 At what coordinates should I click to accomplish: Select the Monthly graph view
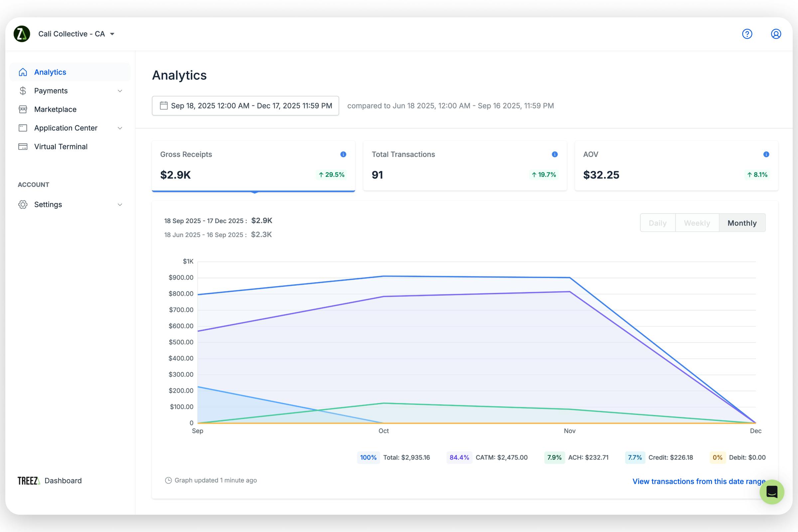coord(742,223)
